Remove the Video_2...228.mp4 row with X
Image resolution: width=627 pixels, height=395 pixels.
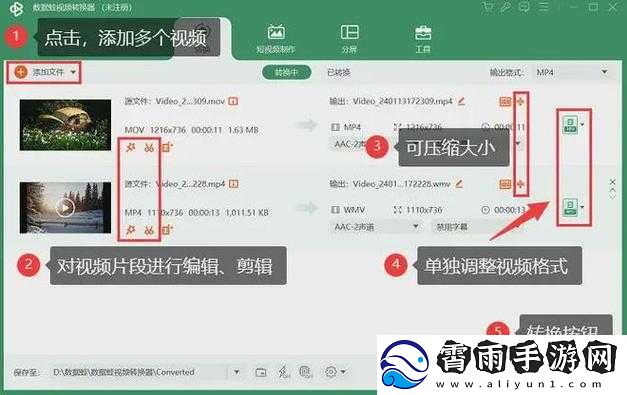[x=613, y=182]
